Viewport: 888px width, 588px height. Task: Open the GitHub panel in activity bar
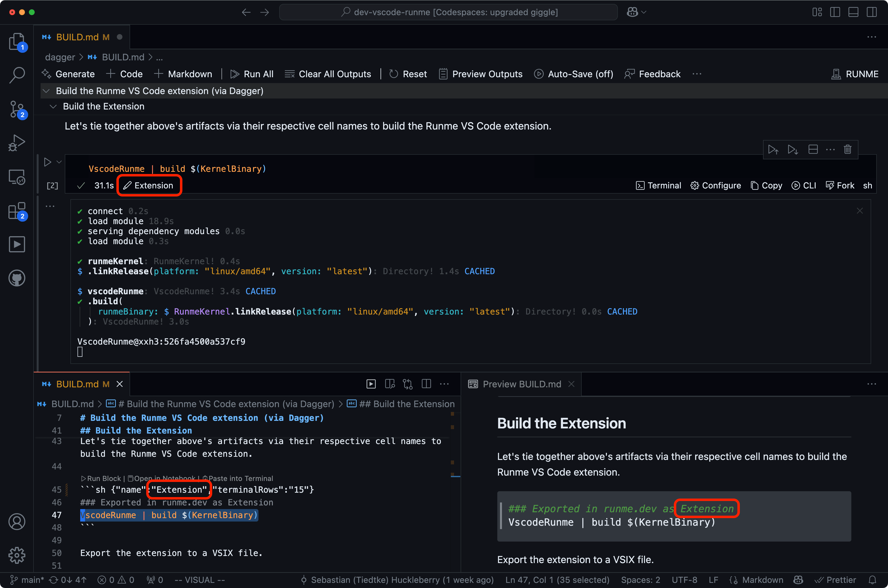click(x=17, y=278)
